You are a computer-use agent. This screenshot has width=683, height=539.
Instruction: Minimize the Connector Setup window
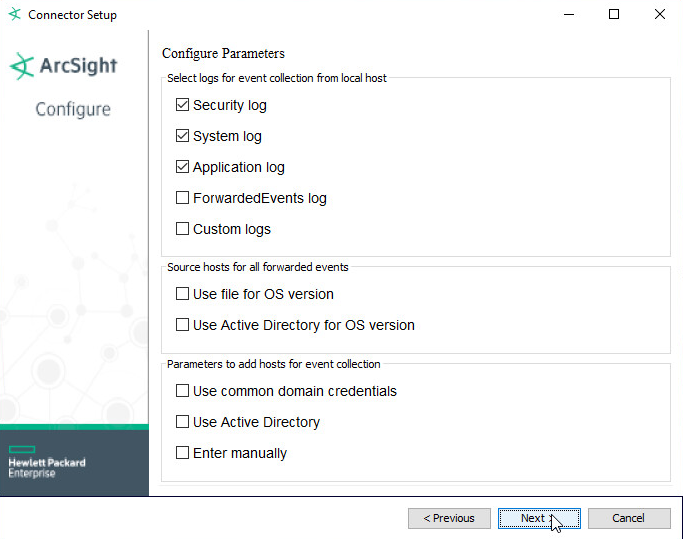[568, 15]
